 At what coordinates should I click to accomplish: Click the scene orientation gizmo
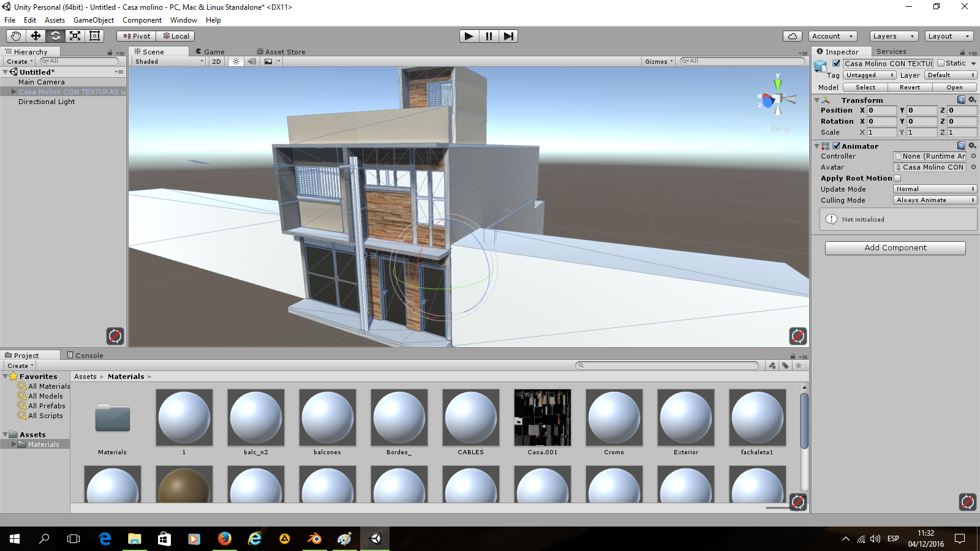click(x=777, y=98)
